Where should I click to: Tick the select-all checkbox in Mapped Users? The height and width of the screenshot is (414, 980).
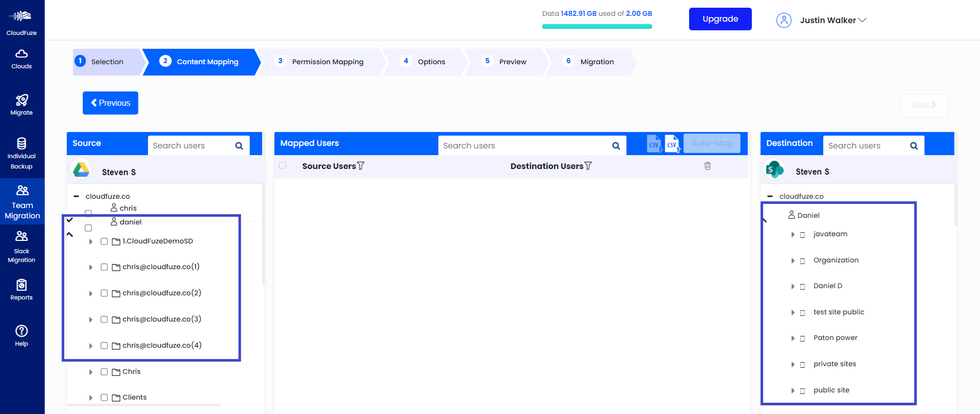[x=283, y=165]
